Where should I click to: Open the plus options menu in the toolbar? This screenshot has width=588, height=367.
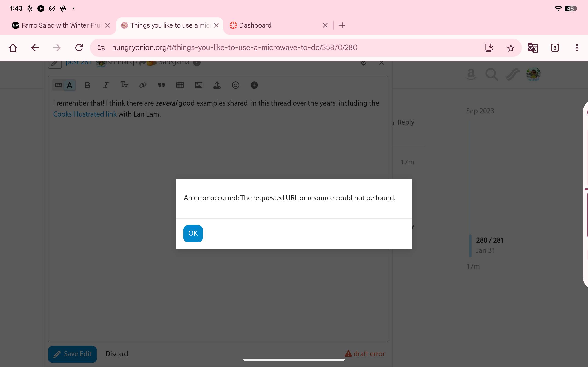[254, 85]
